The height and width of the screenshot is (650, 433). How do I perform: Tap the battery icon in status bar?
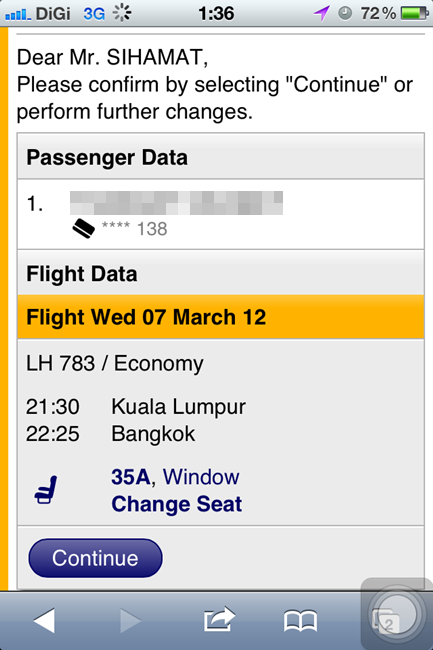(414, 13)
